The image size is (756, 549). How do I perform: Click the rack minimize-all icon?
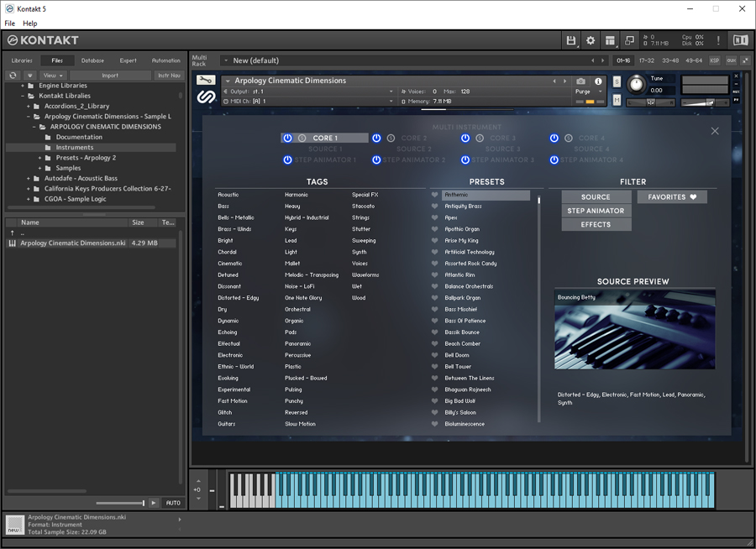click(x=745, y=60)
